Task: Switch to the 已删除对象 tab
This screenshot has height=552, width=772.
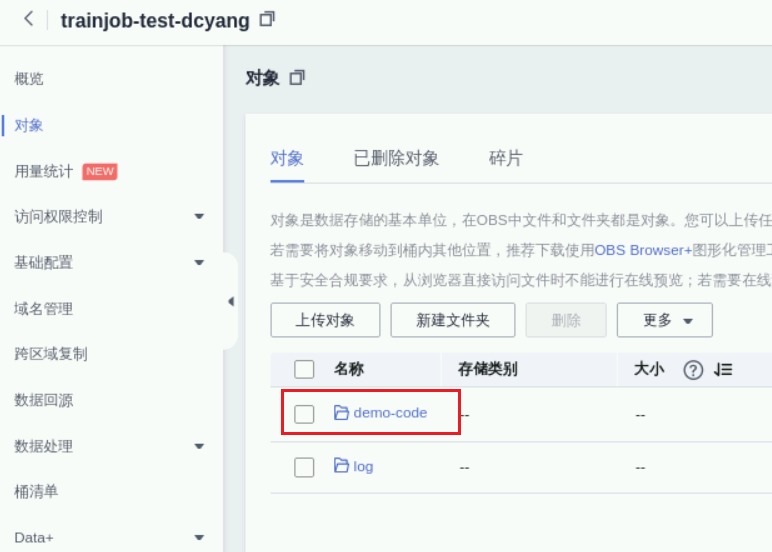Action: 396,159
